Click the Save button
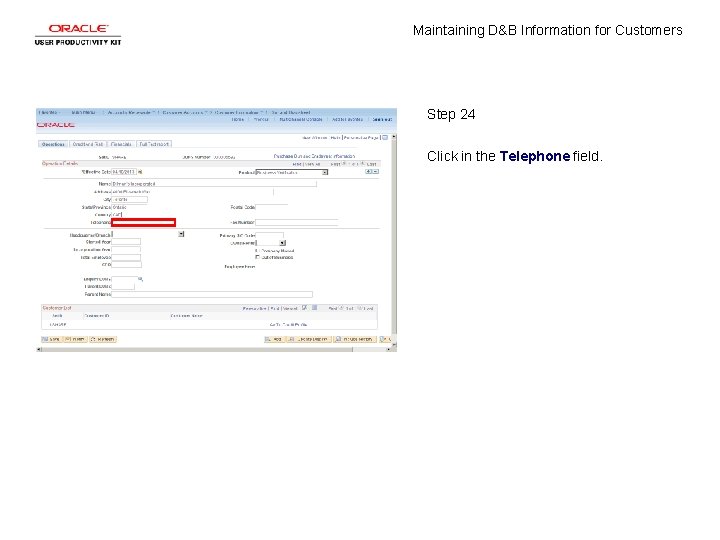Viewport: 720px width, 540px height. pos(51,339)
